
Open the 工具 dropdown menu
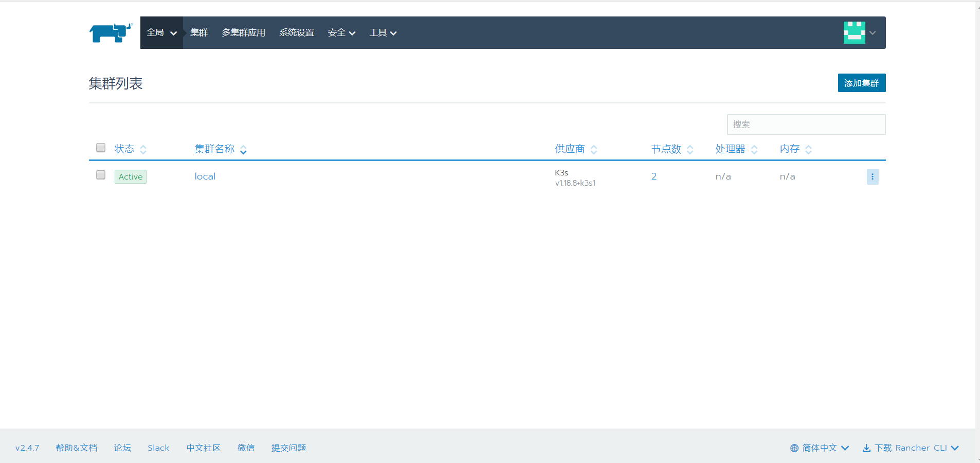383,32
